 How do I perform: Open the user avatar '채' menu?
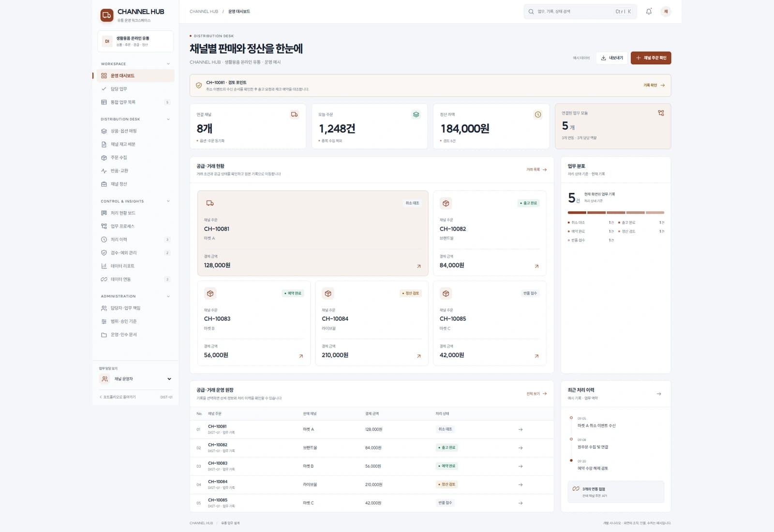click(x=666, y=12)
